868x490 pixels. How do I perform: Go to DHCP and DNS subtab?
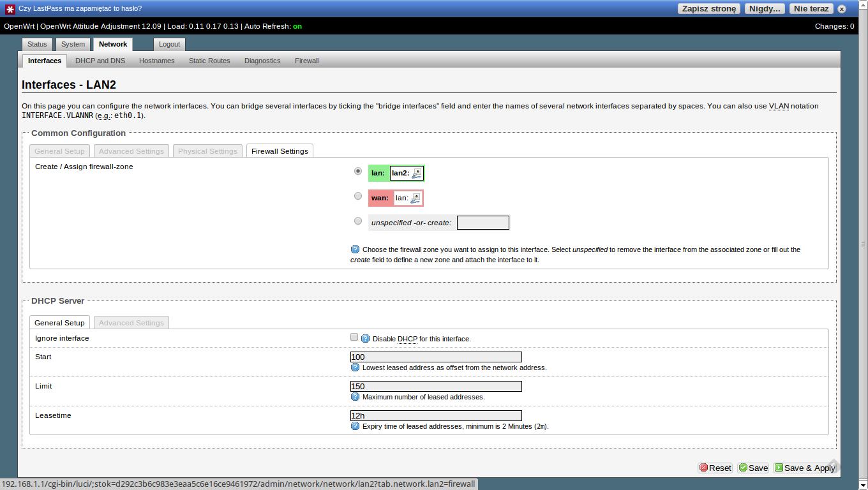pos(100,61)
